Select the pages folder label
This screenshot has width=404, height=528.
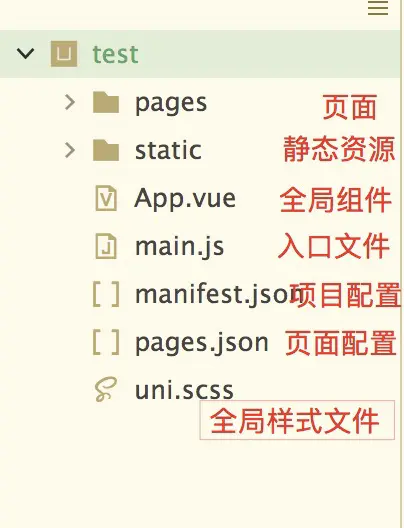pyautogui.click(x=171, y=103)
